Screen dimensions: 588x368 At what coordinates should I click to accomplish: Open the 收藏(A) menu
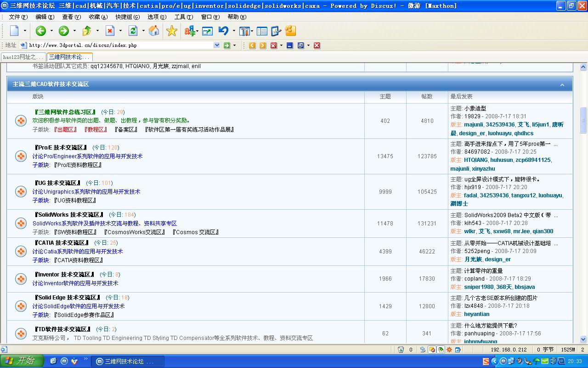click(x=98, y=17)
